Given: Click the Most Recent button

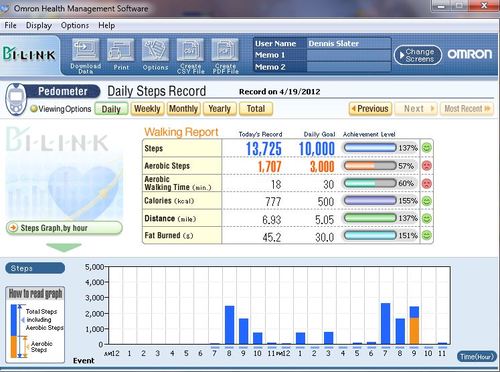Looking at the screenshot, I should pos(467,109).
